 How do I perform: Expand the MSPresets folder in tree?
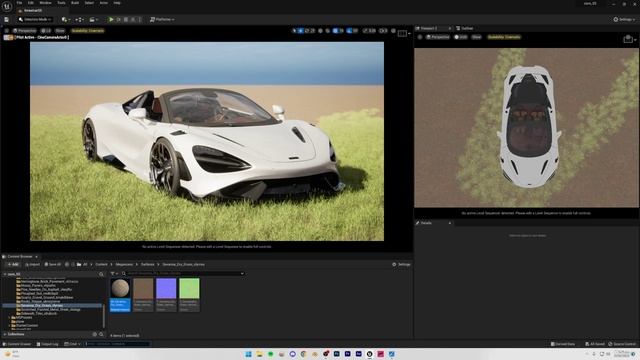(x=10, y=317)
